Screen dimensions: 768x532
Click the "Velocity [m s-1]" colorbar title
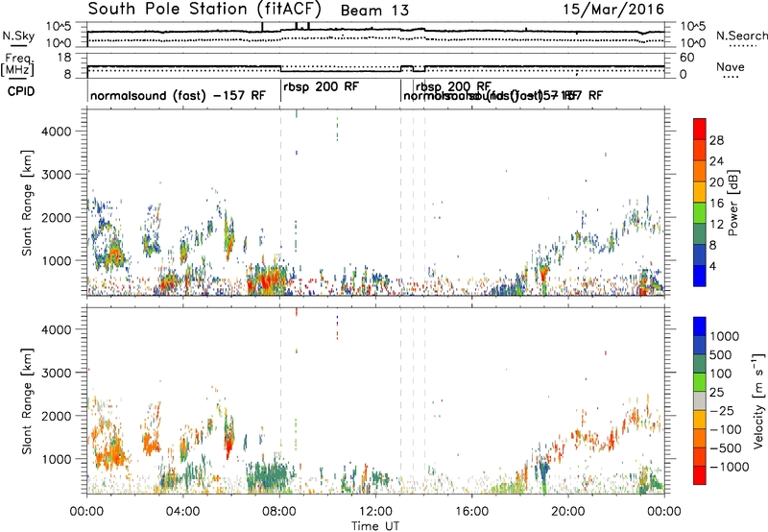[758, 400]
